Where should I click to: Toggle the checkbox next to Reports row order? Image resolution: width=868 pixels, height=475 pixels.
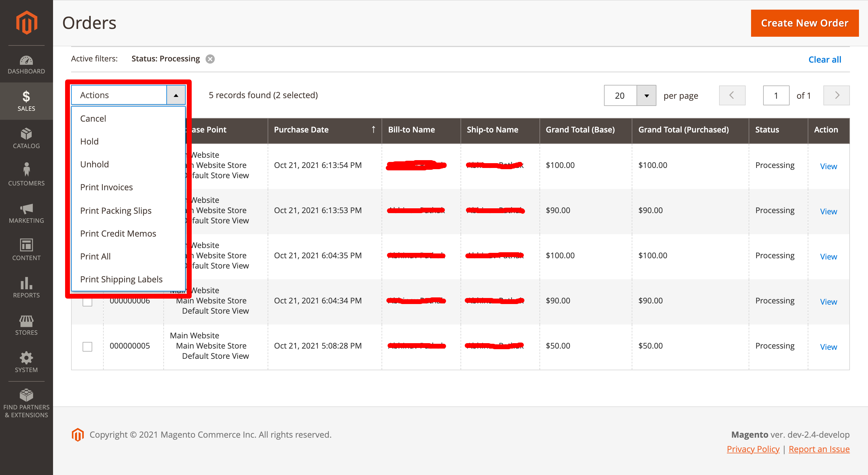[87, 301]
